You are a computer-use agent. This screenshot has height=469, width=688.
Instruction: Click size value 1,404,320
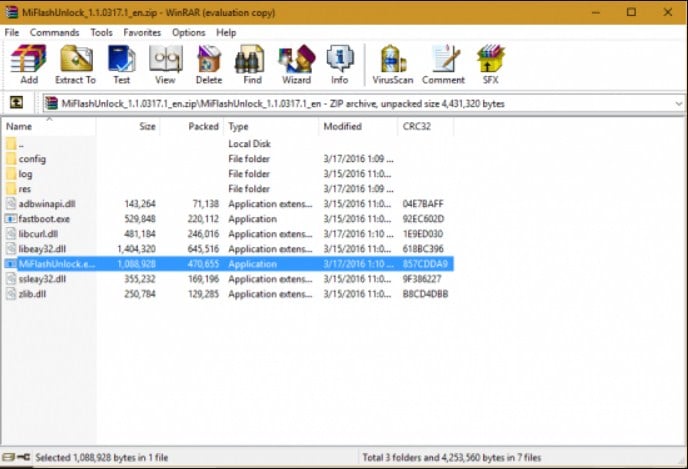click(x=136, y=249)
